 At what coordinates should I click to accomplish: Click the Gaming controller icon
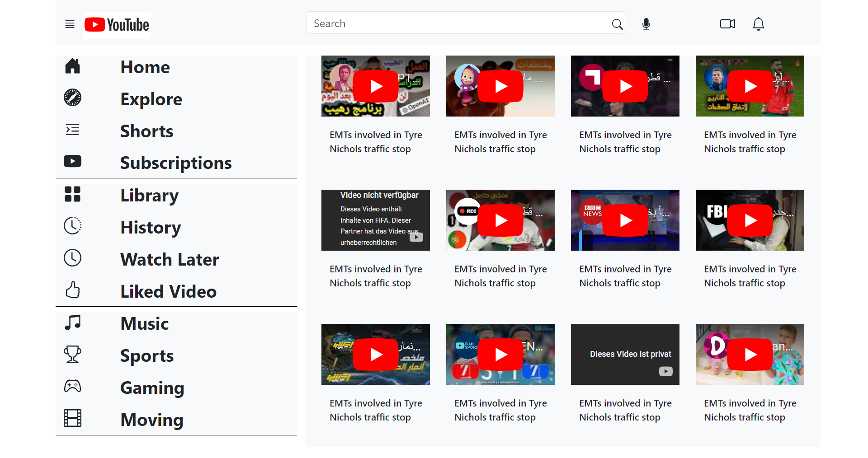tap(72, 387)
